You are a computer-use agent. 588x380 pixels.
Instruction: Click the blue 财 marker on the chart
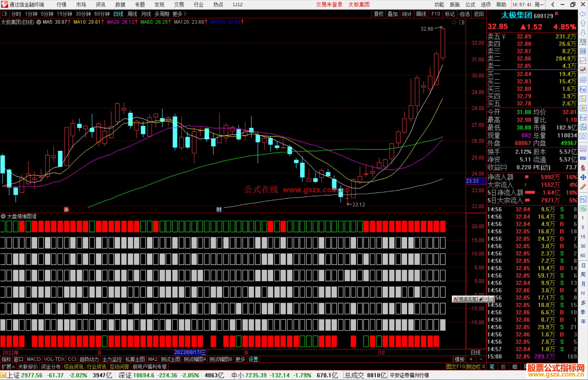219,209
